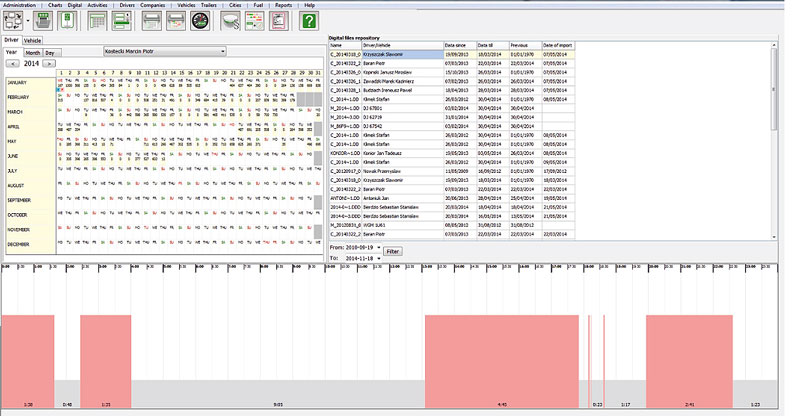Expand the To date dropdown
The width and height of the screenshot is (800, 416).
tap(376, 257)
